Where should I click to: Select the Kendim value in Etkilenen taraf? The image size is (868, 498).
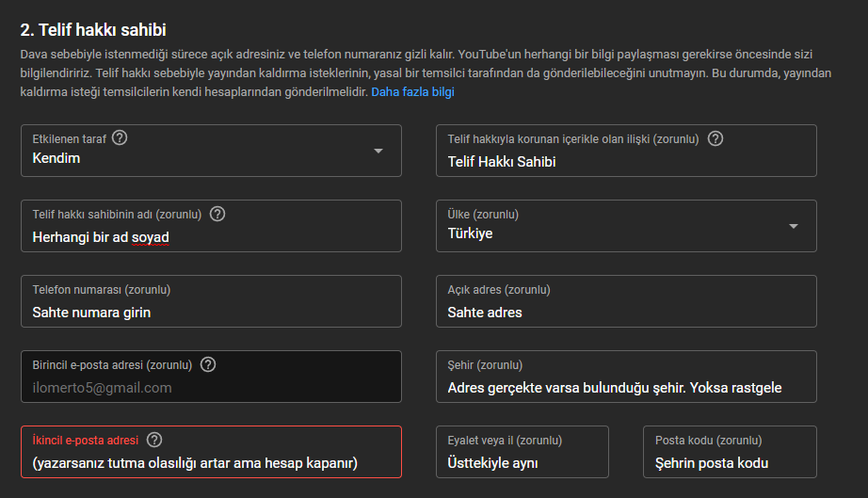56,158
